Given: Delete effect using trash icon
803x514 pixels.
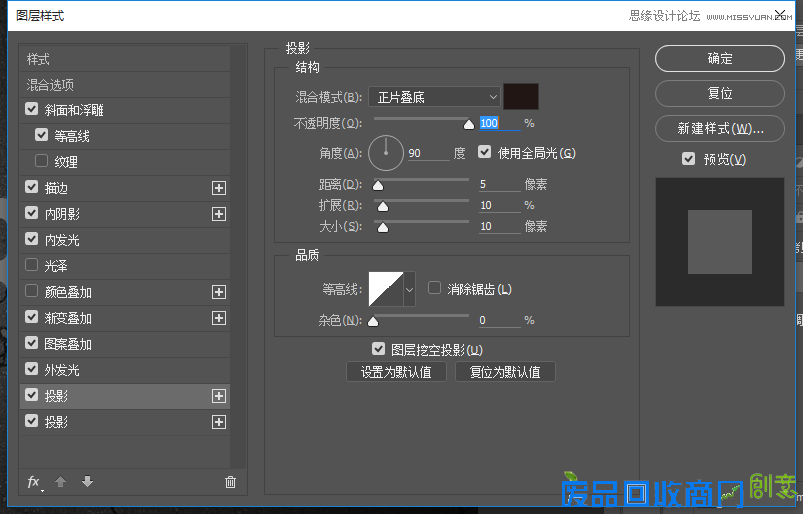Looking at the screenshot, I should click(230, 482).
